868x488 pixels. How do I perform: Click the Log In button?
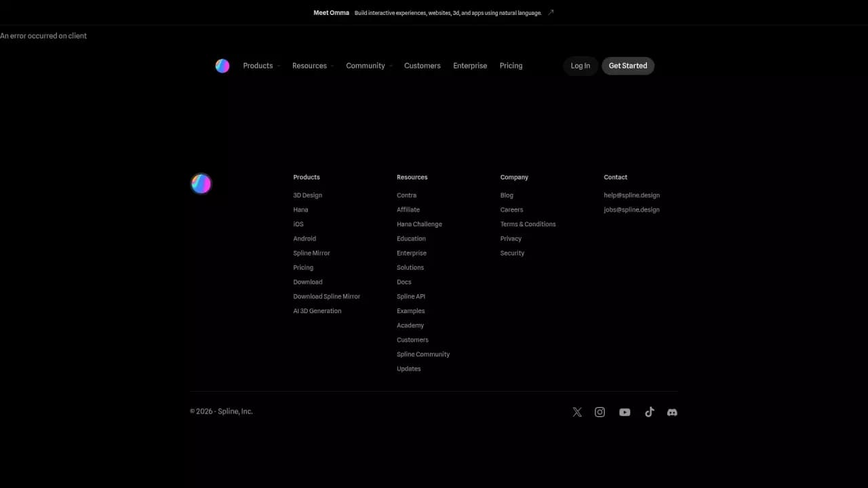coord(580,66)
